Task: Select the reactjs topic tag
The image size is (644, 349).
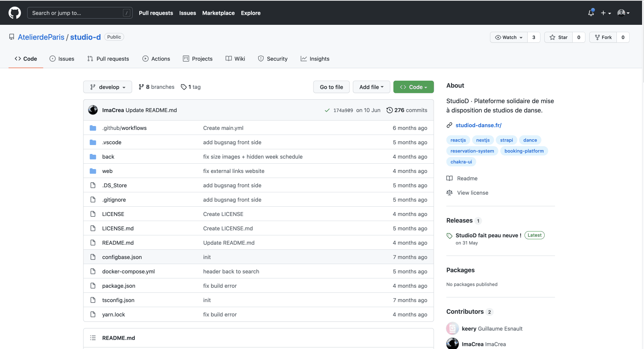Action: coord(458,140)
